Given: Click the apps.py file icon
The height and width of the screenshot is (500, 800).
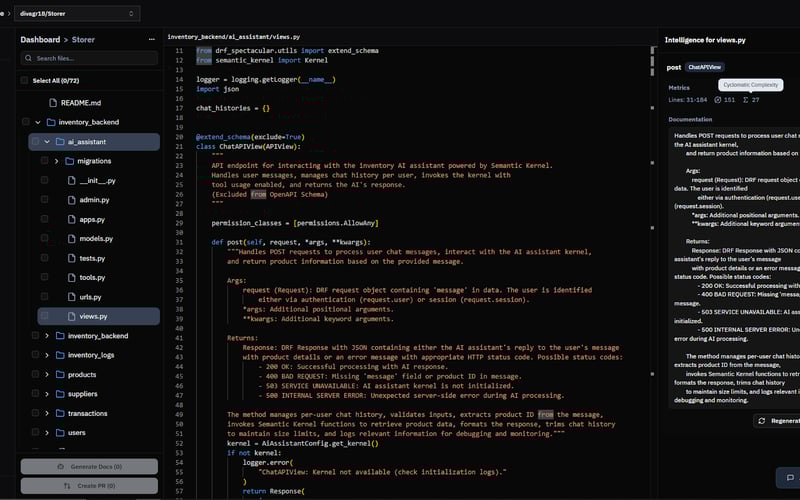Looking at the screenshot, I should coord(72,219).
